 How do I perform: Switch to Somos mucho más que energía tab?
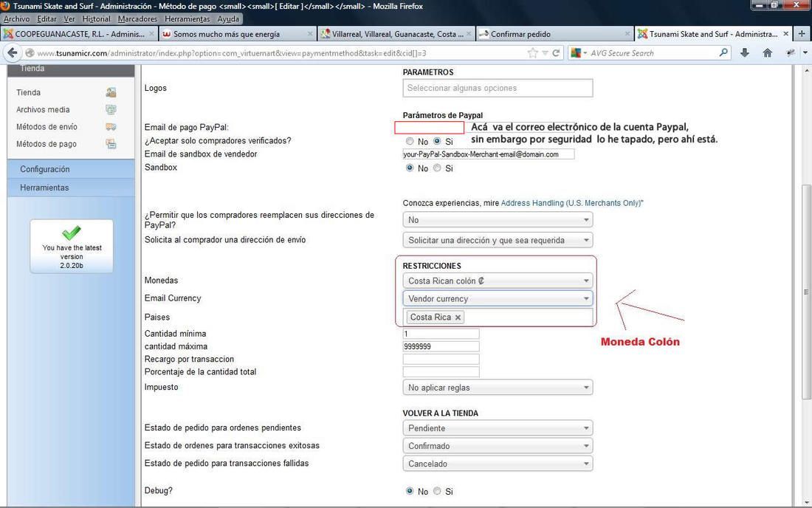click(237, 34)
